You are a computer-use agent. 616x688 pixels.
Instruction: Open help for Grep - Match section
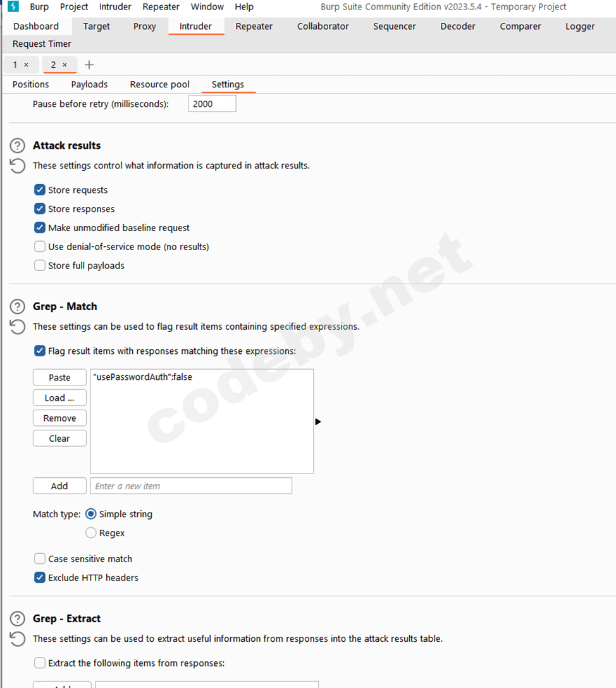pyautogui.click(x=18, y=307)
